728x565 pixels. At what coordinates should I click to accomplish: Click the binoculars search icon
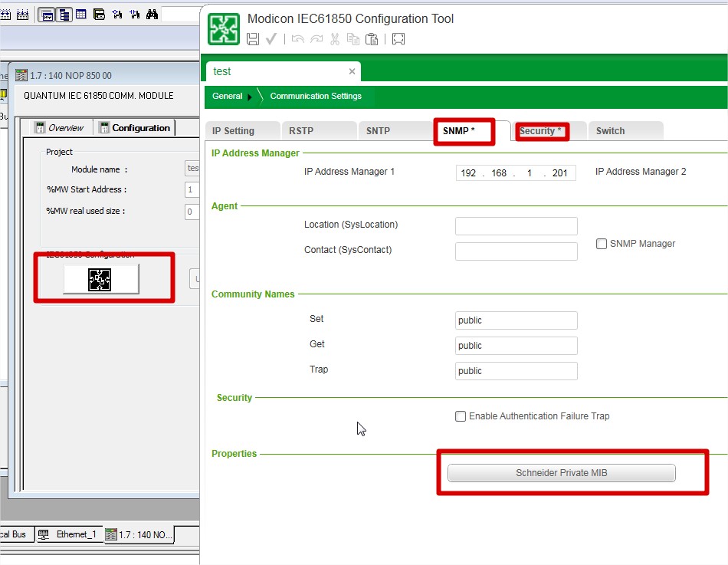(152, 15)
